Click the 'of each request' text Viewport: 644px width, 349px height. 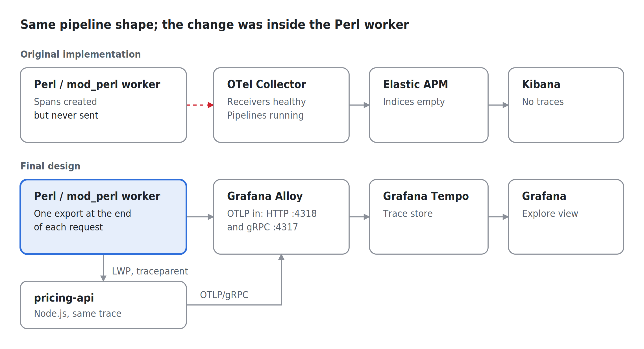[68, 227]
